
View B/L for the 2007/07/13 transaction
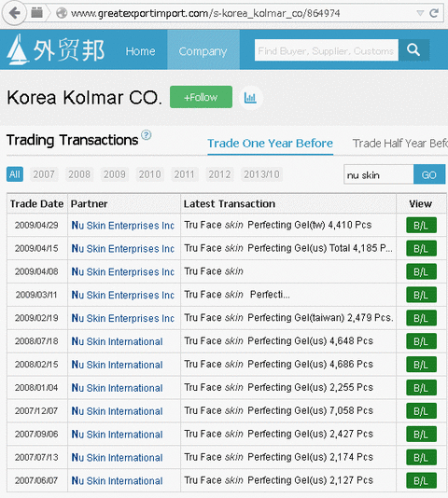coord(421,457)
